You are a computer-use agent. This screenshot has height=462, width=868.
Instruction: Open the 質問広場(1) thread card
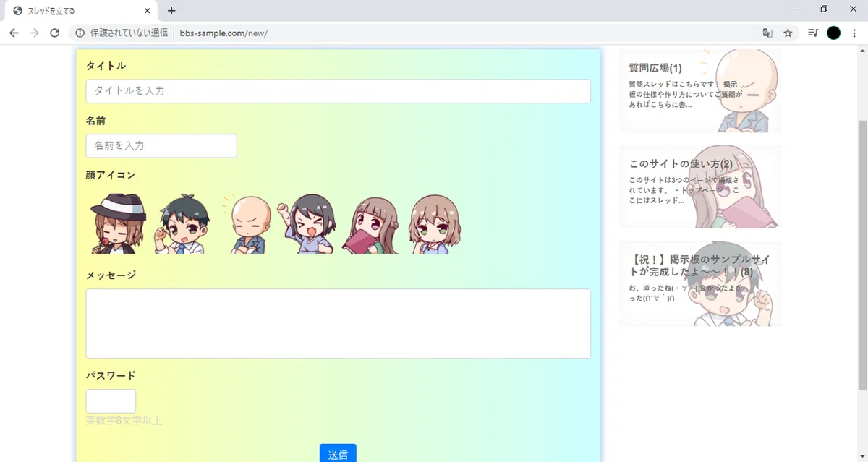(x=699, y=91)
